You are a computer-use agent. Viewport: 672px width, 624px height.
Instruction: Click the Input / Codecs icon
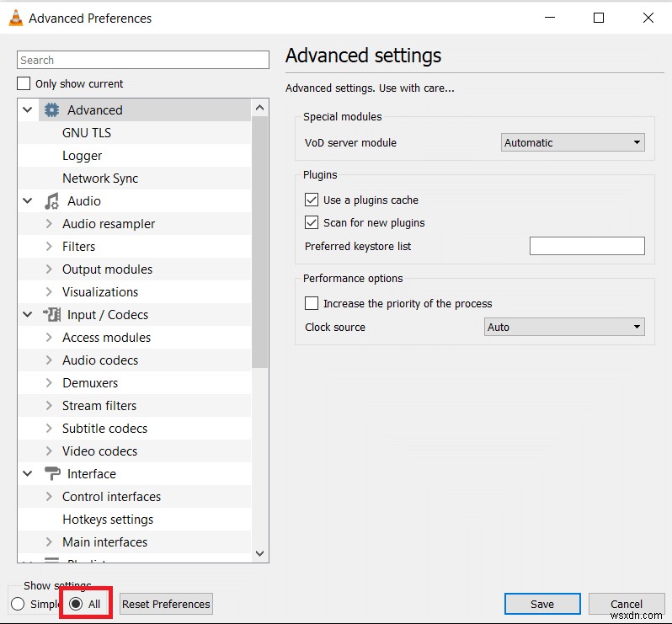[x=52, y=315]
